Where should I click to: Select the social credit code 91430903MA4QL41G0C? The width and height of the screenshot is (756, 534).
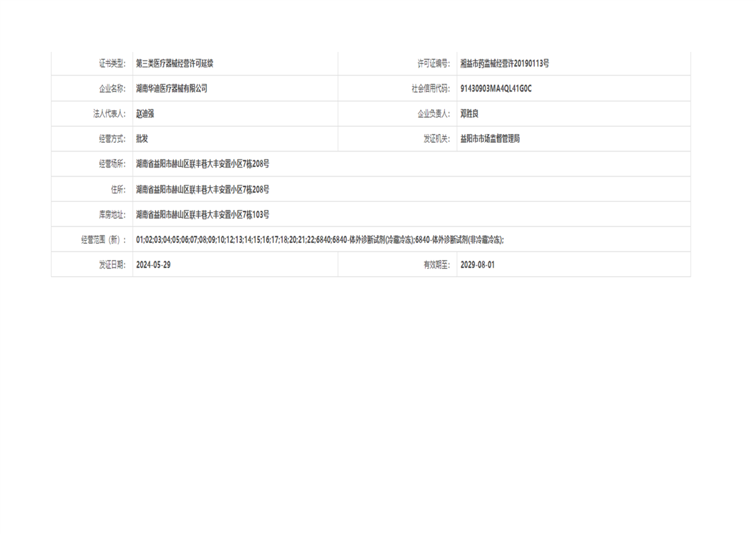coord(496,88)
